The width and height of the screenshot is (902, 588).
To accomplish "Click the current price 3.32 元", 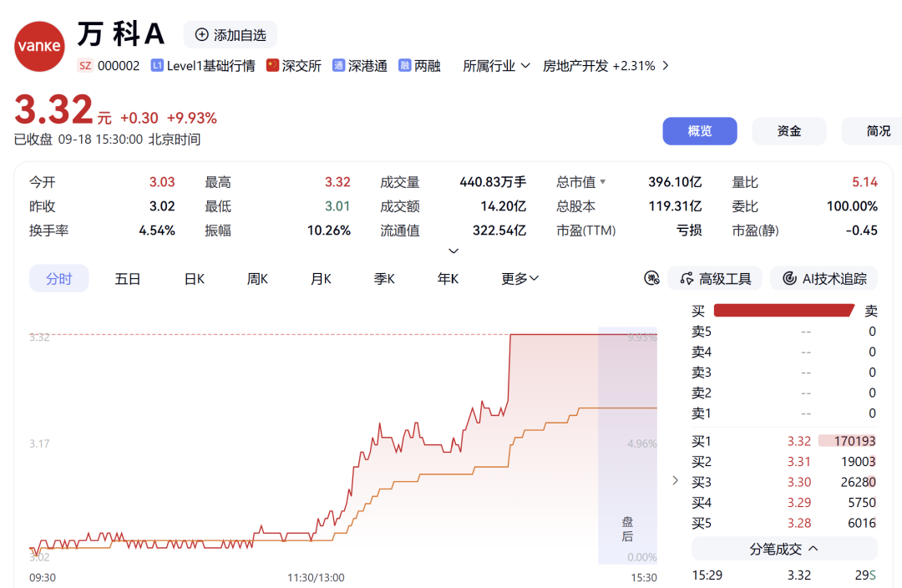I will (x=63, y=109).
